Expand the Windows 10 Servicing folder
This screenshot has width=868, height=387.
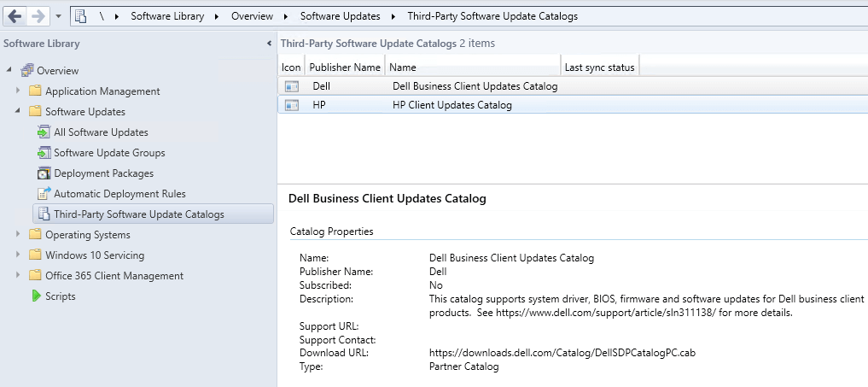[18, 255]
